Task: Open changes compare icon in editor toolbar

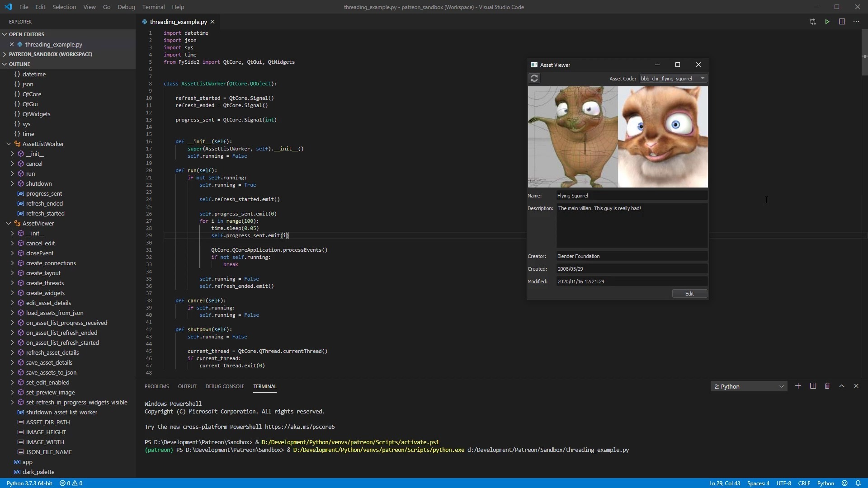Action: point(812,22)
